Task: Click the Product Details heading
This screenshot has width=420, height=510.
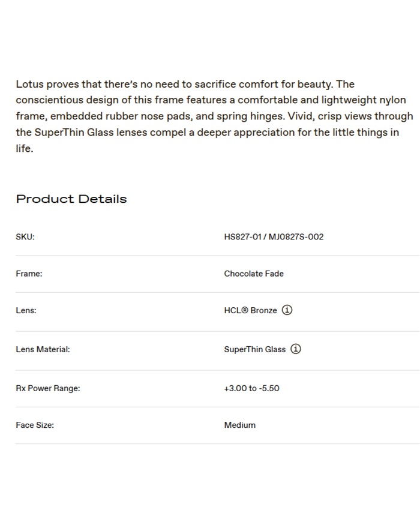Action: [71, 199]
